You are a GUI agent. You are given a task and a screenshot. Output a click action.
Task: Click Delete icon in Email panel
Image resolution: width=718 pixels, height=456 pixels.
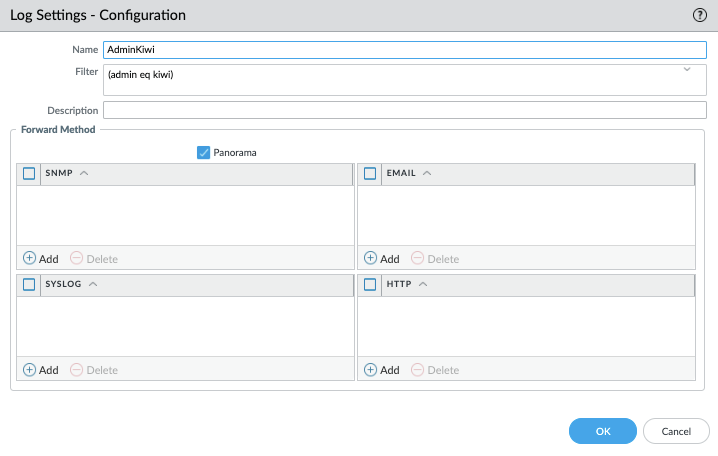pos(417,259)
